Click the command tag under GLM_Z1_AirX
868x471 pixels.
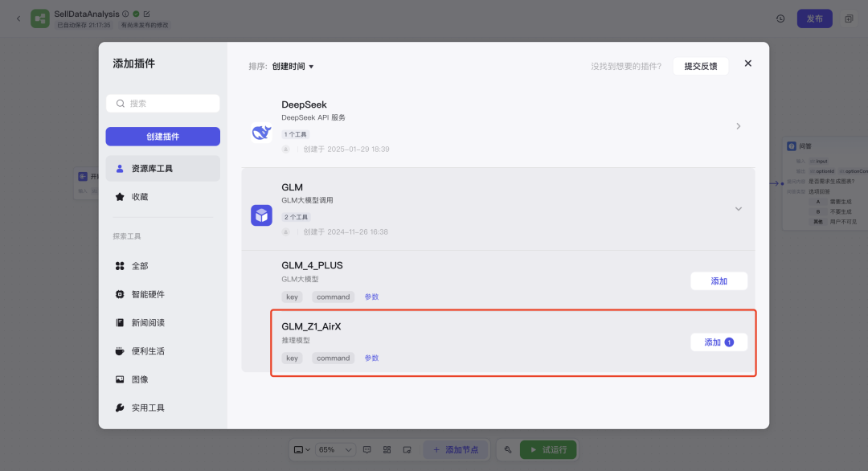(334, 358)
